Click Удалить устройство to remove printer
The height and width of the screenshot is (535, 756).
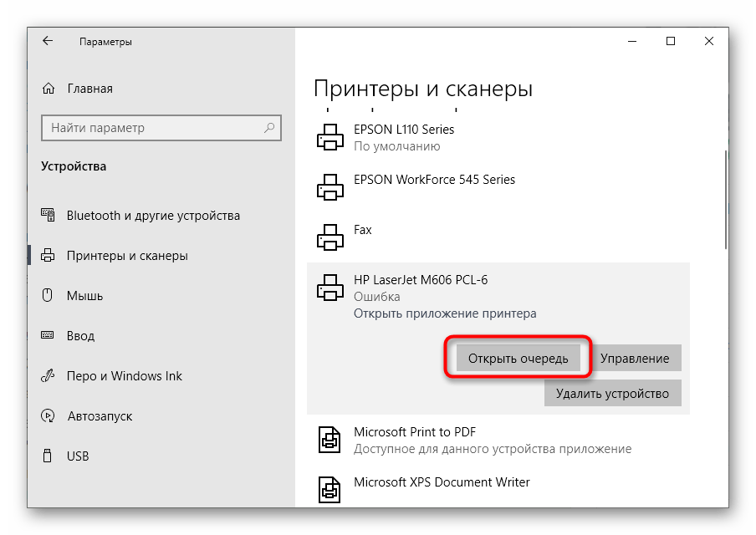[x=612, y=393]
